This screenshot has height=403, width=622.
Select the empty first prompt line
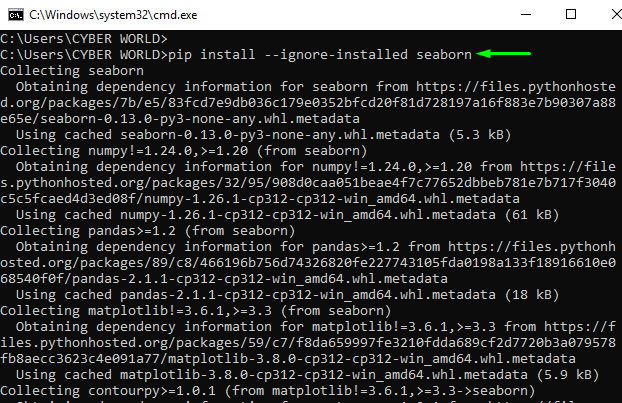pyautogui.click(x=84, y=38)
